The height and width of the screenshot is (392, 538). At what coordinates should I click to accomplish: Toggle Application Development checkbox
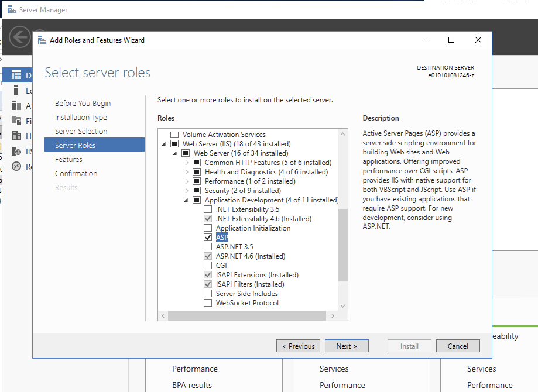pos(197,200)
